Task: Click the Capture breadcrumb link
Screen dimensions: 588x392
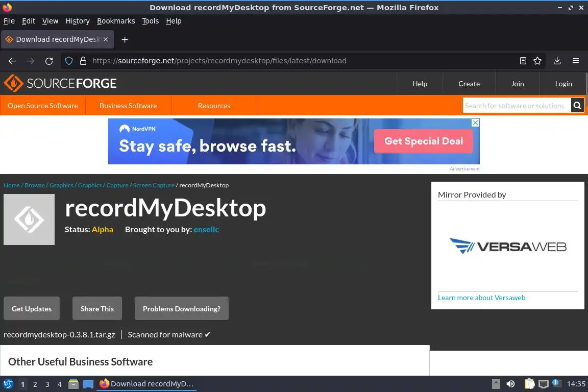Action: click(x=117, y=185)
